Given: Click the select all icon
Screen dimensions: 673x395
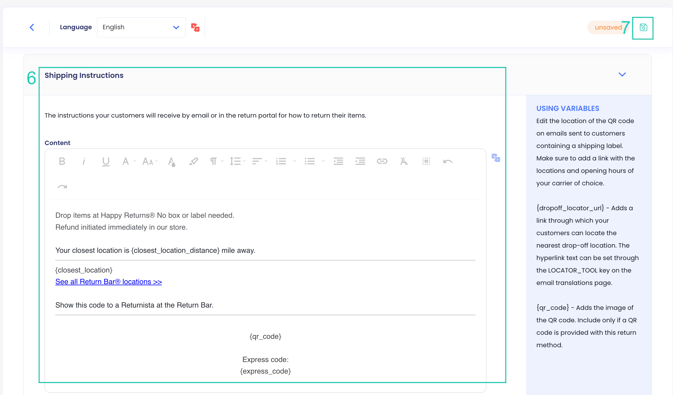Looking at the screenshot, I should click(x=426, y=161).
